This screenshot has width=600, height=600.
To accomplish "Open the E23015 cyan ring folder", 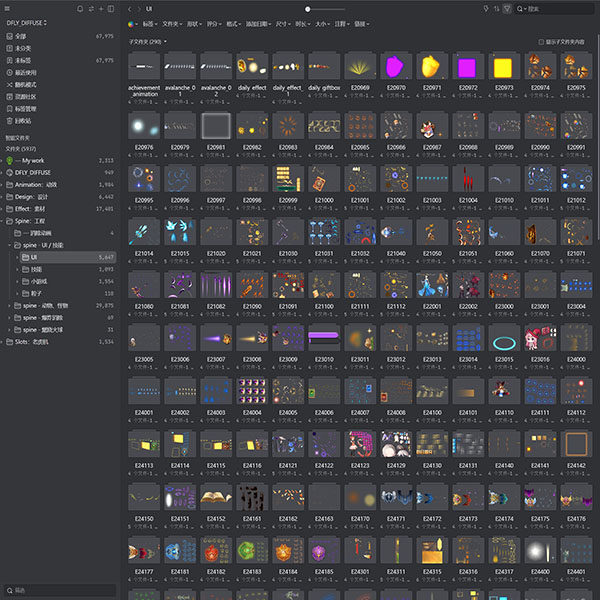I will click(x=504, y=338).
